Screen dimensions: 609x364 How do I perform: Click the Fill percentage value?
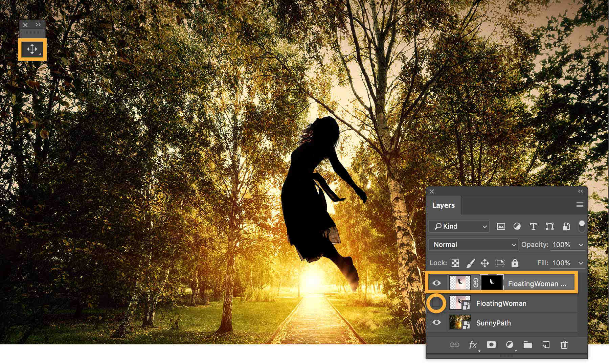tap(561, 263)
